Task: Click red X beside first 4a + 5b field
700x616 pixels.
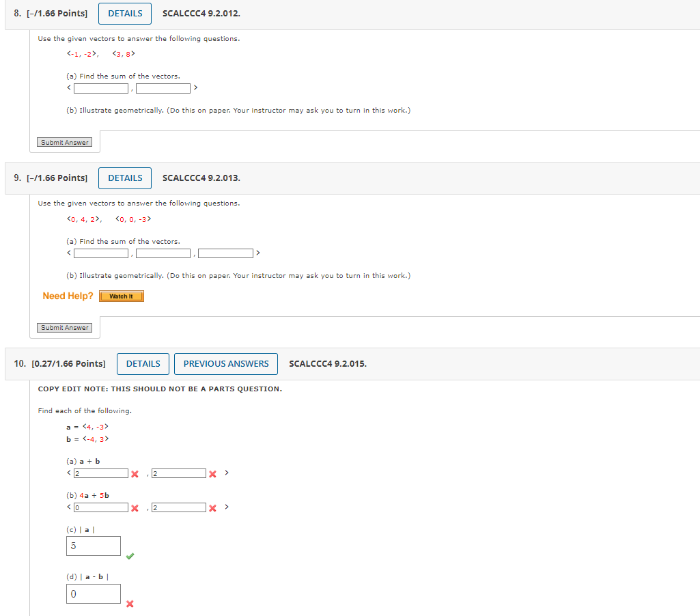Action: pyautogui.click(x=135, y=508)
